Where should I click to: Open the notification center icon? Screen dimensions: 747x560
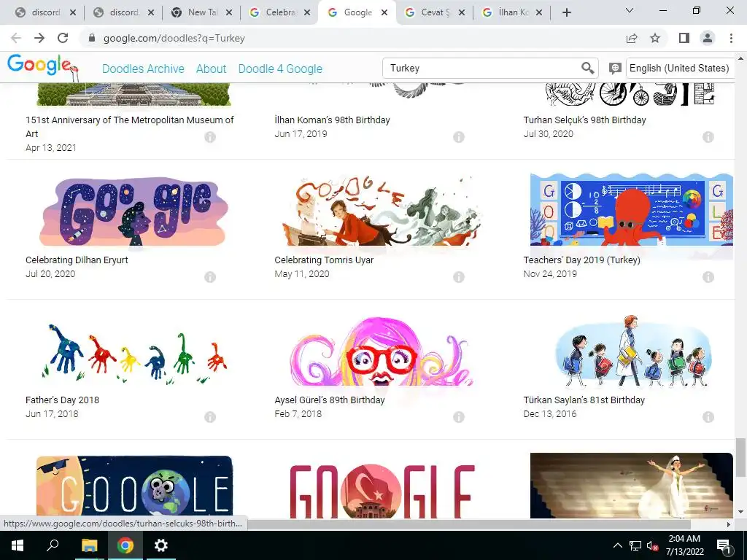(x=724, y=545)
